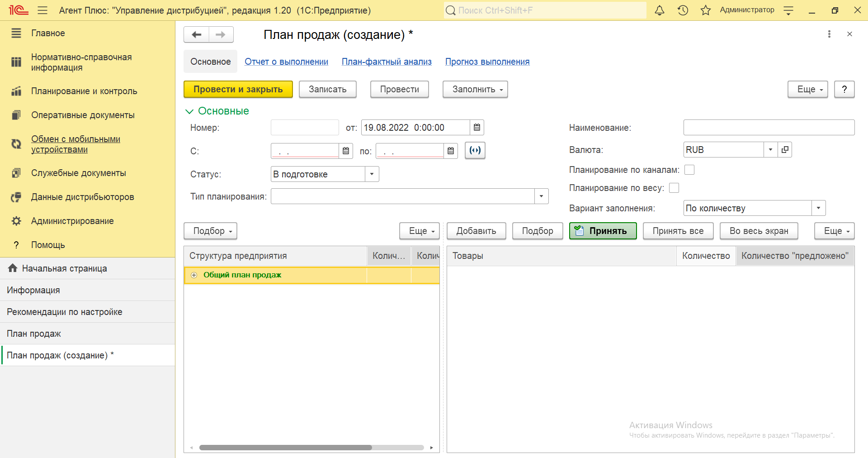Image resolution: width=868 pixels, height=458 pixels.
Task: Open calendar picker for start date С
Action: 346,151
